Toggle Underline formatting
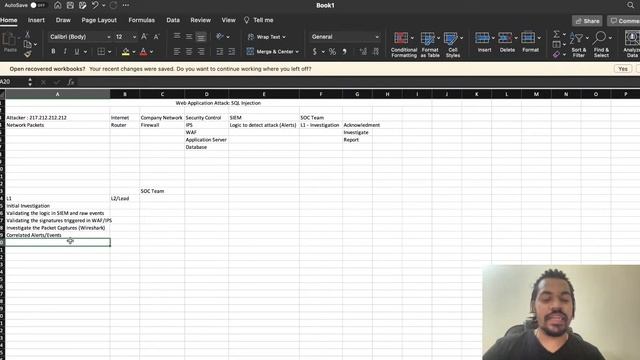The width and height of the screenshot is (640, 360). pos(76,51)
